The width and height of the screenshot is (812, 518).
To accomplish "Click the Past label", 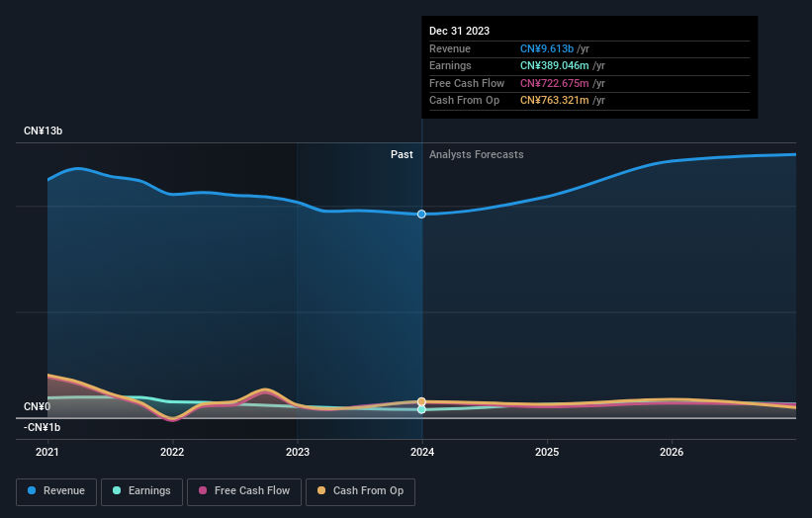I will 402,155.
